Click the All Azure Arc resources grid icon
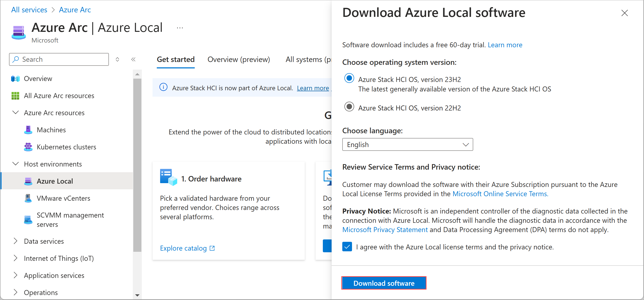 pyautogui.click(x=15, y=96)
